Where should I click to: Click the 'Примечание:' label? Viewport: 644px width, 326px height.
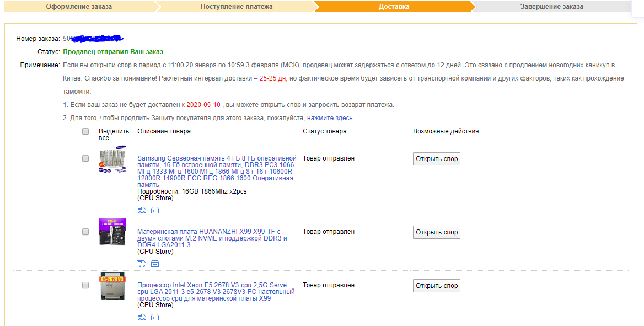tap(40, 65)
